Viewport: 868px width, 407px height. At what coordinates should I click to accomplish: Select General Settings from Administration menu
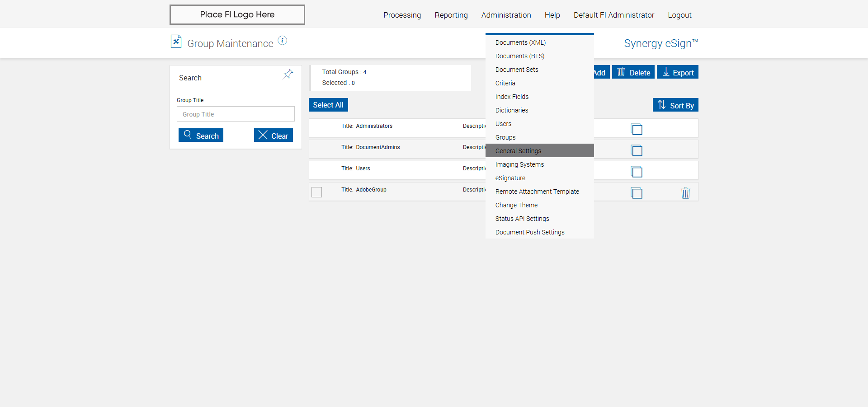point(518,151)
